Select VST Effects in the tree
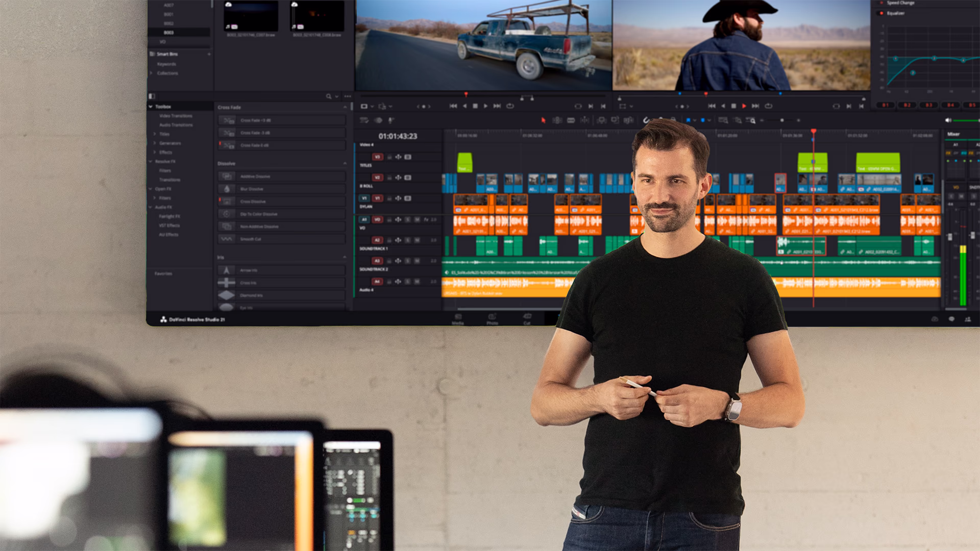The image size is (980, 551). pyautogui.click(x=169, y=226)
